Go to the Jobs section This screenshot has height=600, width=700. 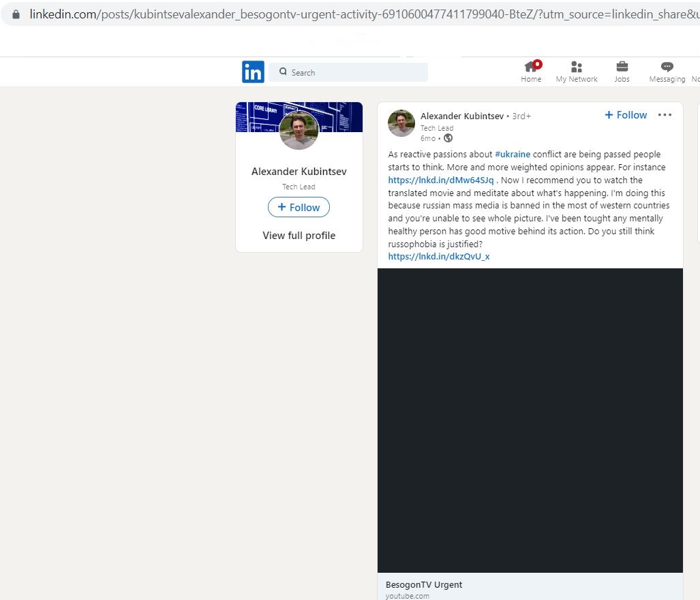tap(622, 72)
